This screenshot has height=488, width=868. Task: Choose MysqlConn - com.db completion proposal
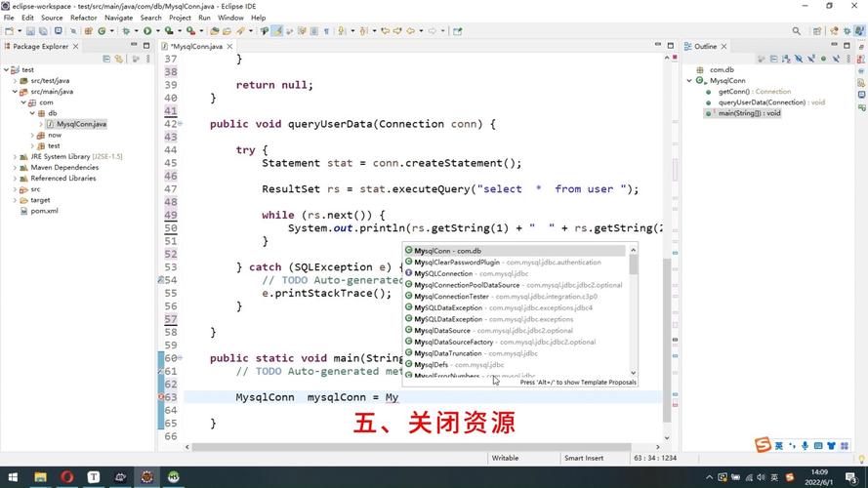click(515, 251)
